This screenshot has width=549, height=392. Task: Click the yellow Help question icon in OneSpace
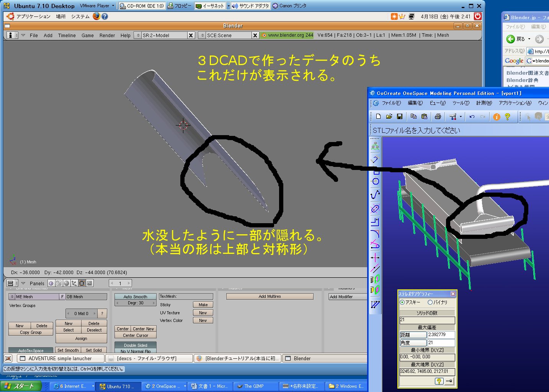click(507, 117)
